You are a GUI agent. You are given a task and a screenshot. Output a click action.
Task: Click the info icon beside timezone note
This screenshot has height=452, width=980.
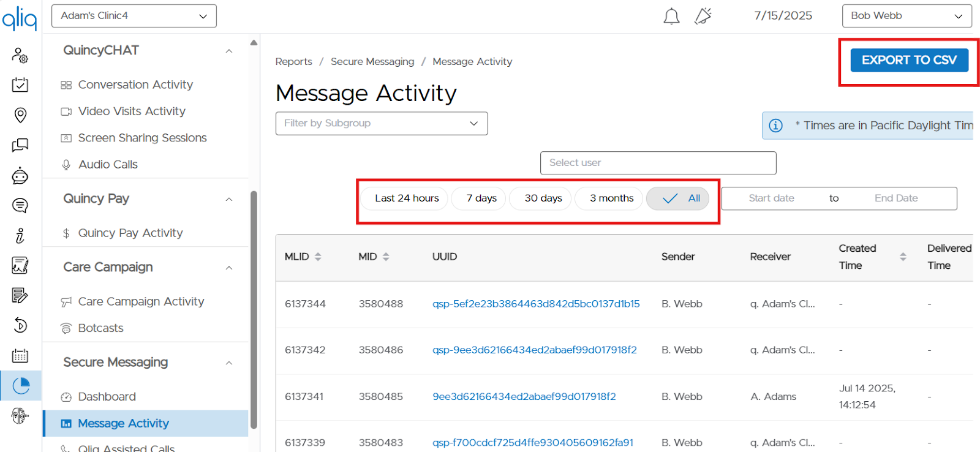pyautogui.click(x=775, y=126)
